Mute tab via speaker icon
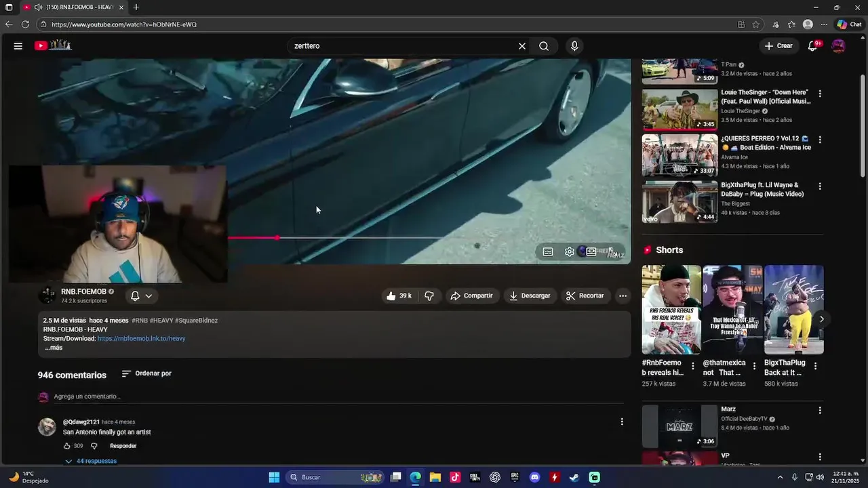This screenshot has width=868, height=488. point(38,7)
